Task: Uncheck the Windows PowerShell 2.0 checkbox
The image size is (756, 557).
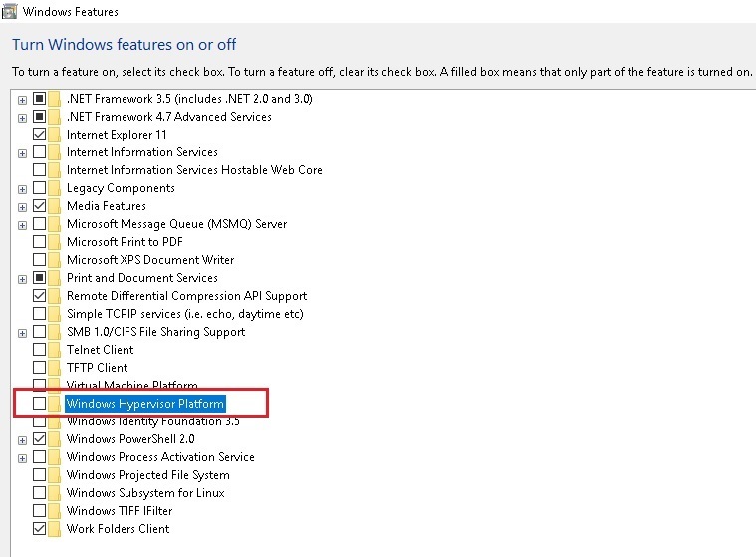Action: click(x=40, y=438)
